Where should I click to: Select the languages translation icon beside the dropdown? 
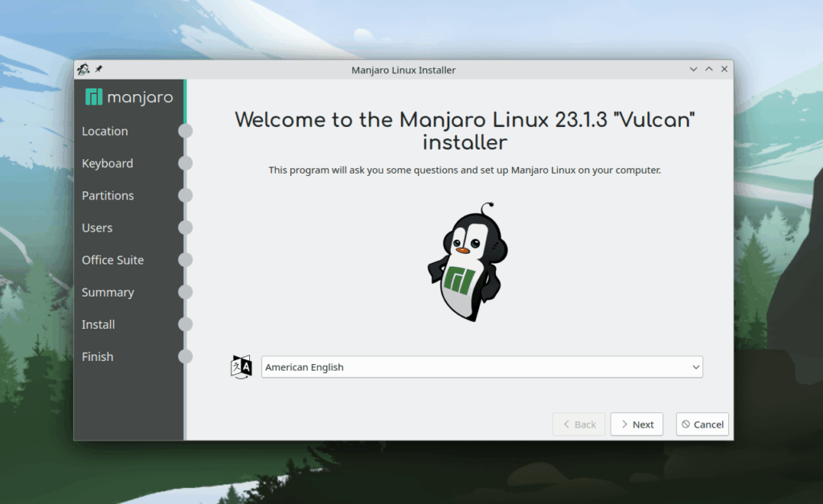240,367
